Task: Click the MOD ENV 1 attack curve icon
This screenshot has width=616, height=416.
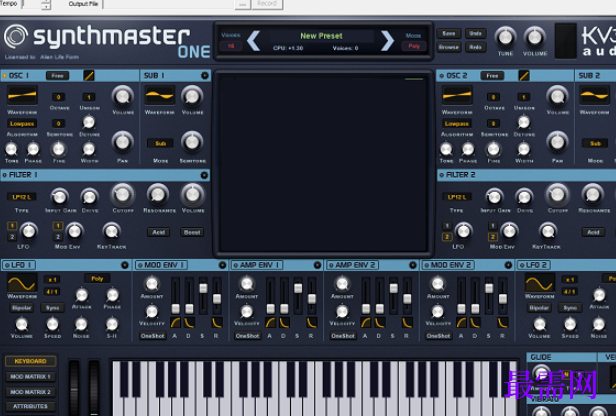Action: (175, 323)
